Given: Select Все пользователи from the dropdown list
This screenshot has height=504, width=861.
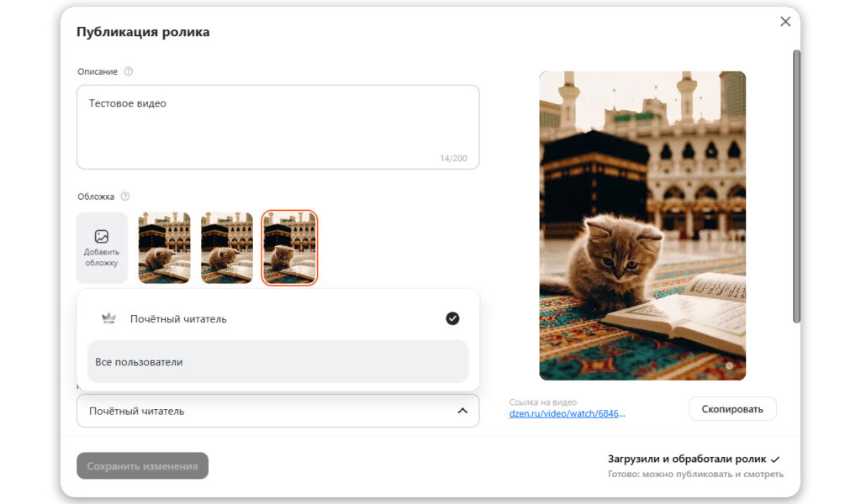Looking at the screenshot, I should pos(277,362).
